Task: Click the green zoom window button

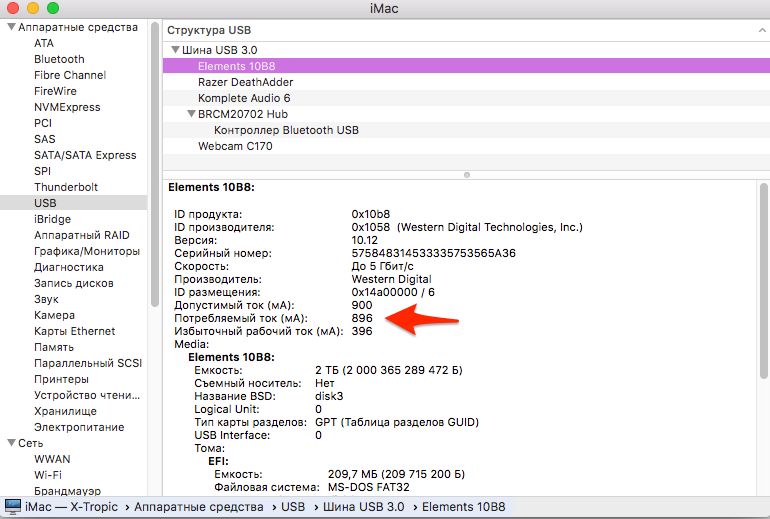Action: click(53, 8)
